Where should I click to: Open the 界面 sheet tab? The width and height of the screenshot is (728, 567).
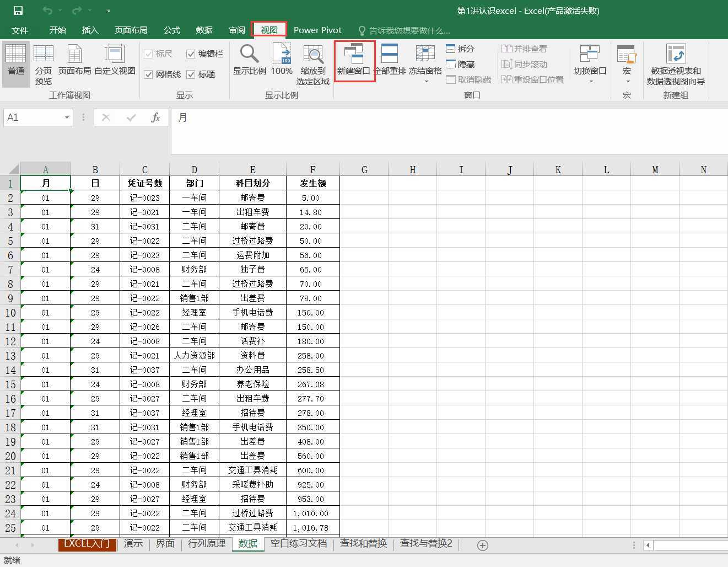pyautogui.click(x=165, y=544)
